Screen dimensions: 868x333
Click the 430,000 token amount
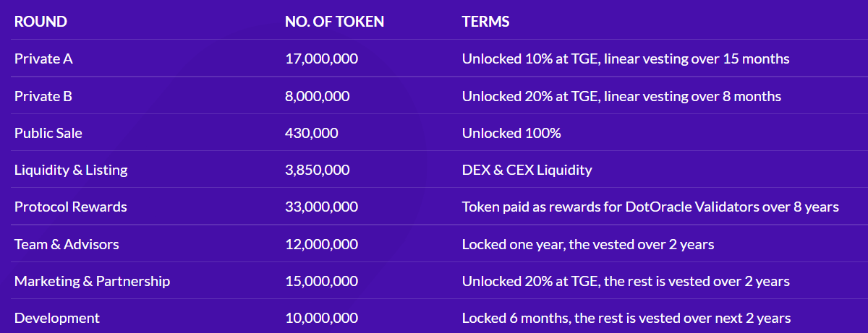coord(312,133)
